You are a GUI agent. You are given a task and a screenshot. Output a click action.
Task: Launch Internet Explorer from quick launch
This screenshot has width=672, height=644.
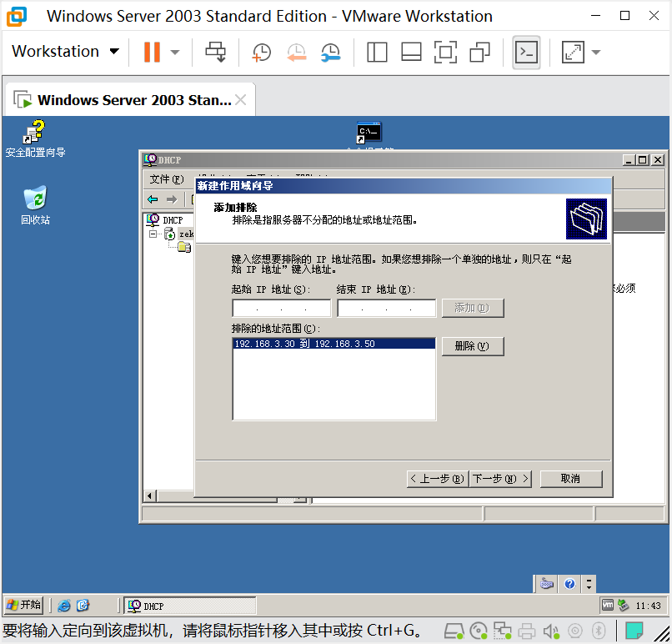64,606
